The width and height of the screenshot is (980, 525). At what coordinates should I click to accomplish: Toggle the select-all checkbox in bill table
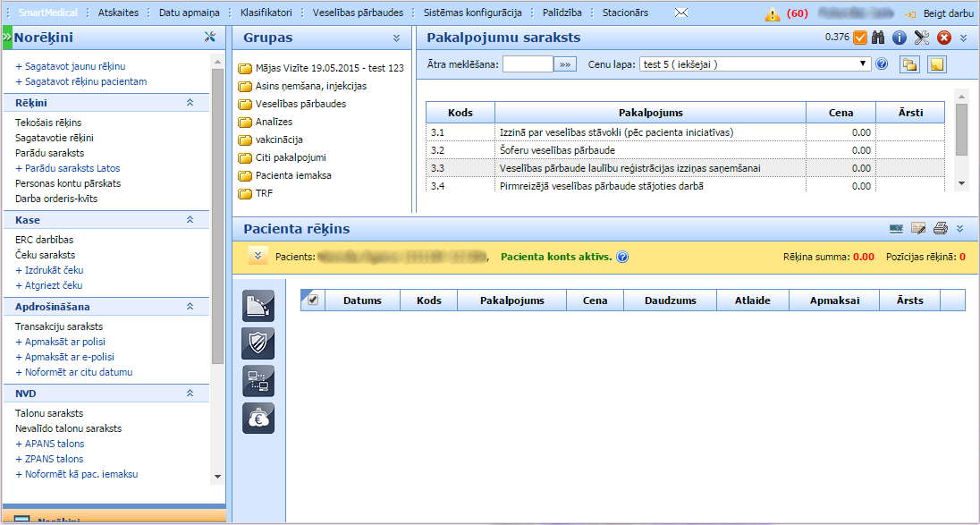coord(313,301)
